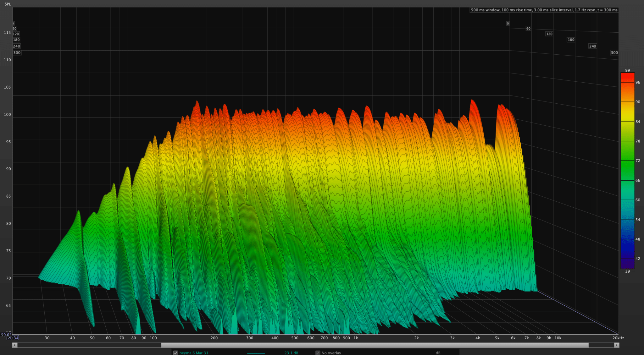Click the horizontal frequency scrollbar thumb
Screen dimensions: 644x355
coord(375,345)
